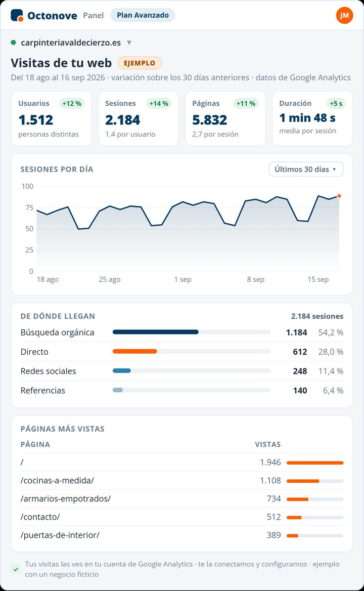
Task: Click the Visitas de tu web title
Action: point(61,63)
